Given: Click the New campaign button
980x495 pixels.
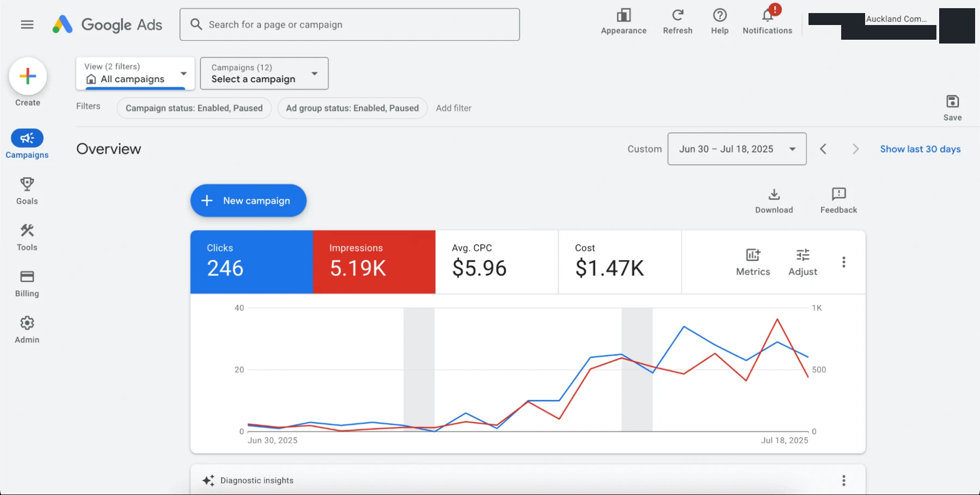Looking at the screenshot, I should (248, 201).
